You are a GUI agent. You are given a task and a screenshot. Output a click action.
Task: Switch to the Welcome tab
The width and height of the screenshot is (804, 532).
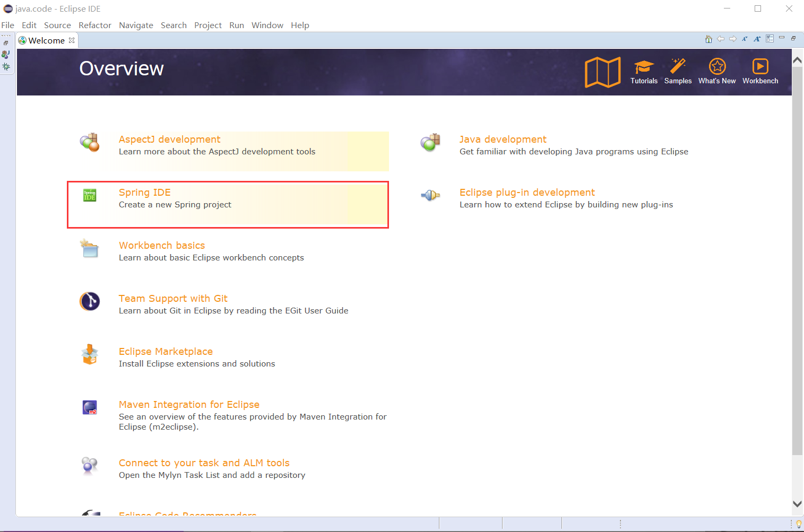tap(45, 40)
